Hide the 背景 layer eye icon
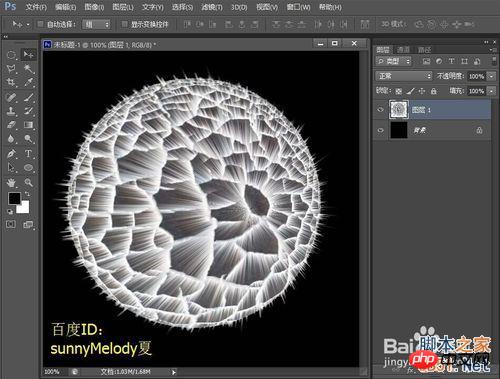 click(380, 130)
